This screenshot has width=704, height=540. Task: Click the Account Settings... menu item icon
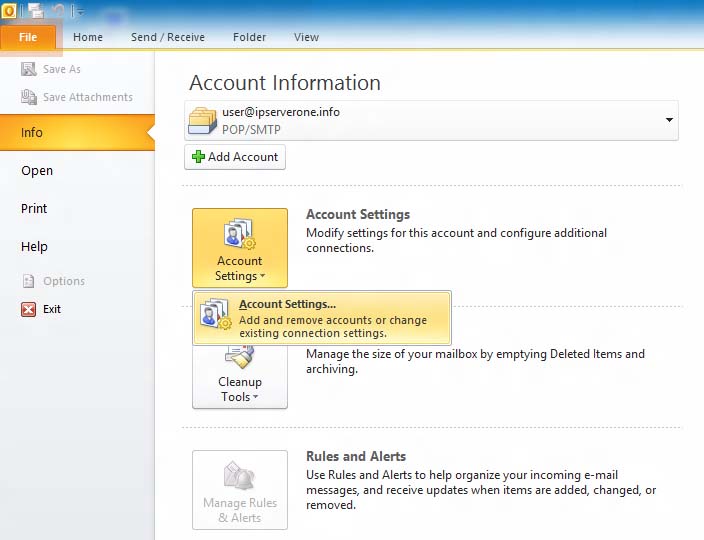tap(216, 313)
